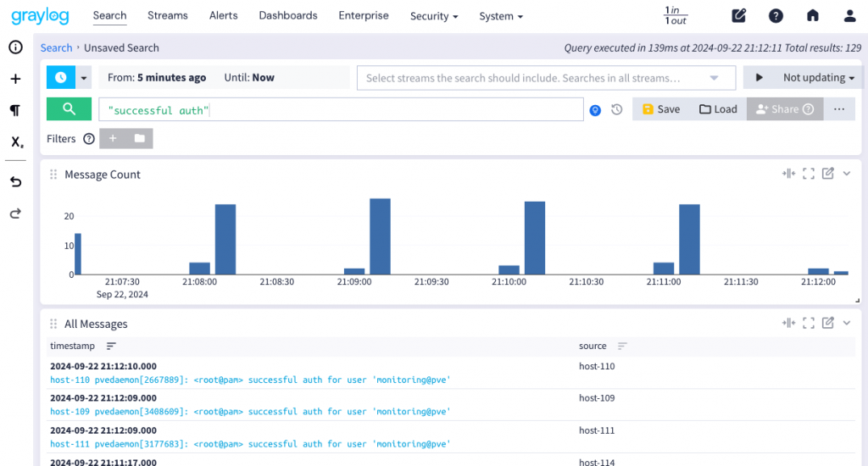Sort by the source column icon

[x=622, y=346]
